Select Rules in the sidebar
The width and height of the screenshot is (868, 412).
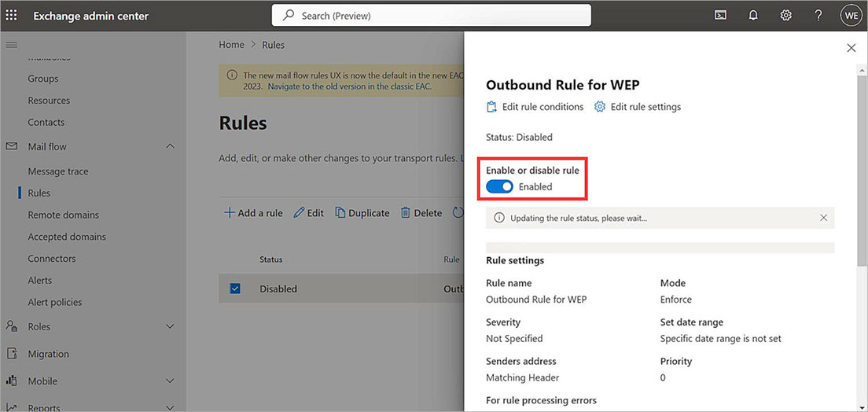(39, 193)
